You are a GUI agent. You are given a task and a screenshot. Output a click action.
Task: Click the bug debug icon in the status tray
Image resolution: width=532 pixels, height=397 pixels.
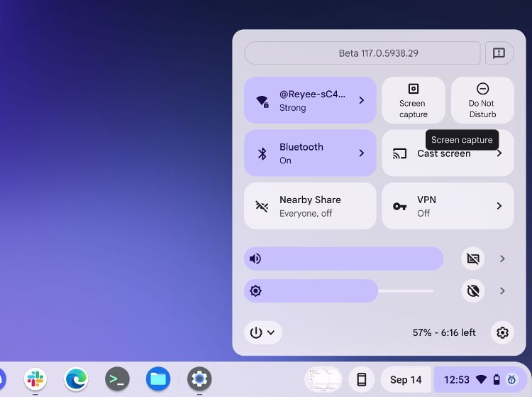tap(511, 379)
